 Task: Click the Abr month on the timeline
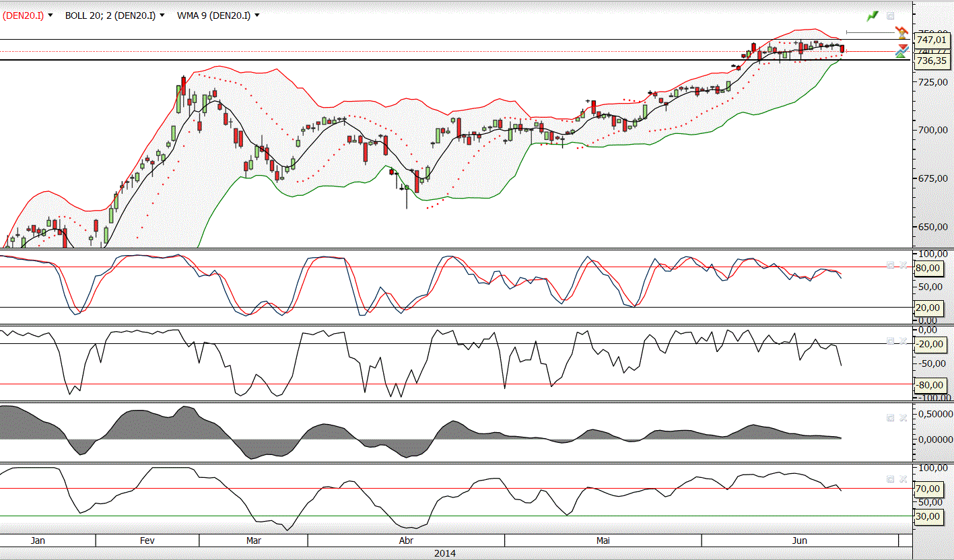(406, 540)
